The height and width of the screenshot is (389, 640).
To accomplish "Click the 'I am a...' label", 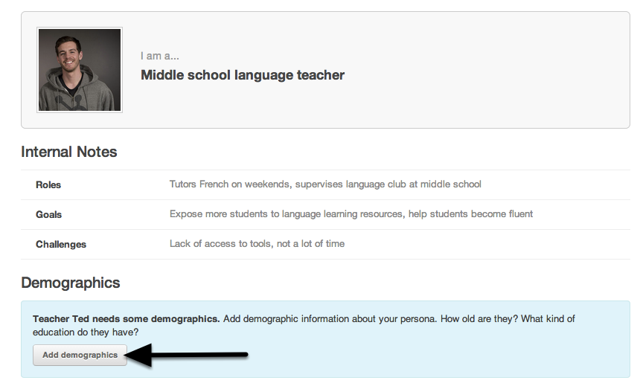I will pyautogui.click(x=160, y=56).
